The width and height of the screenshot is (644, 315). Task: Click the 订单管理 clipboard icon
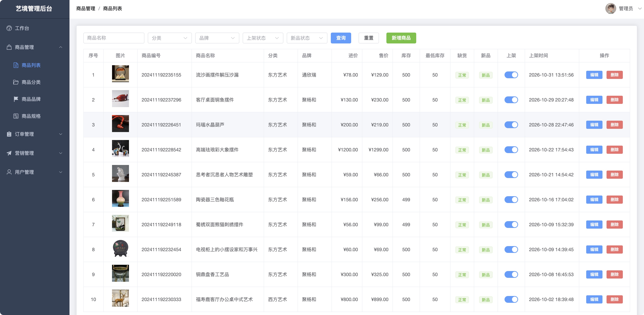9,134
